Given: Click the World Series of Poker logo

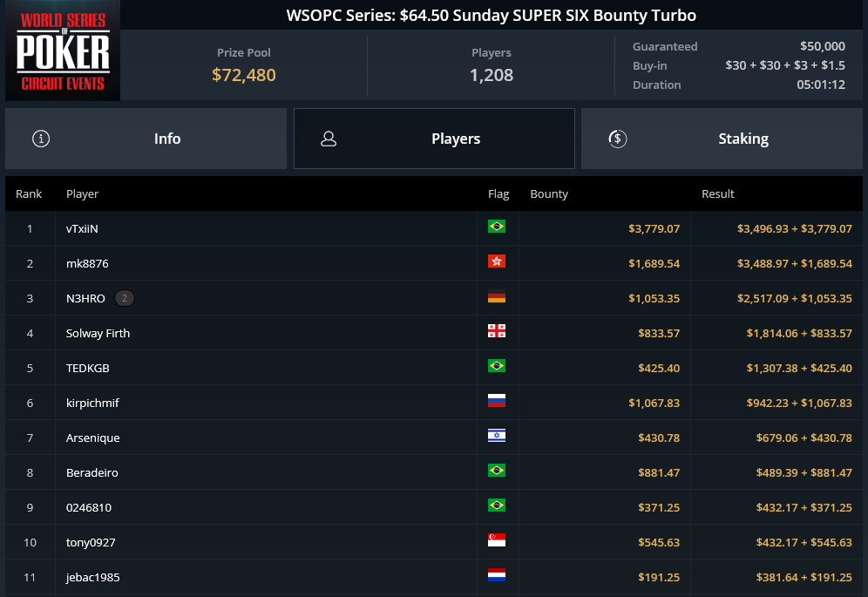Looking at the screenshot, I should (63, 51).
